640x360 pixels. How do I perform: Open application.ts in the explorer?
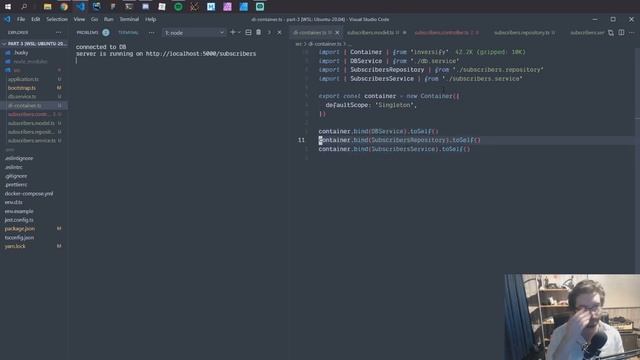pyautogui.click(x=23, y=79)
